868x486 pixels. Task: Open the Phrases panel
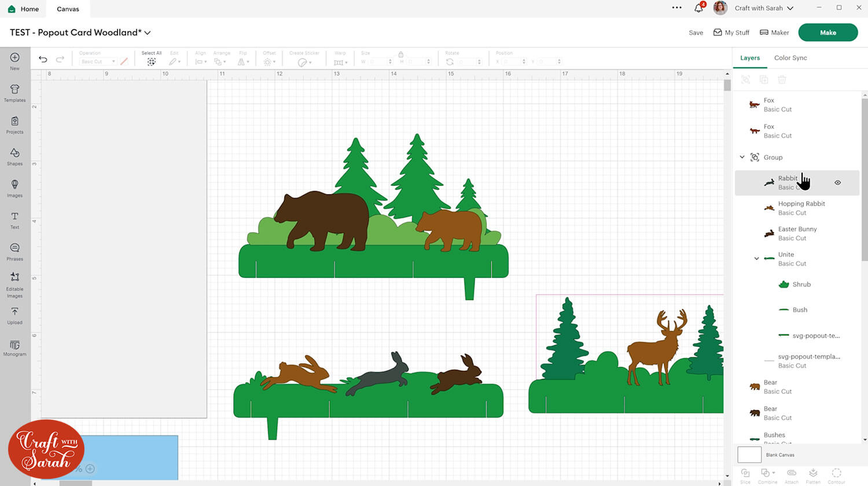tap(14, 251)
